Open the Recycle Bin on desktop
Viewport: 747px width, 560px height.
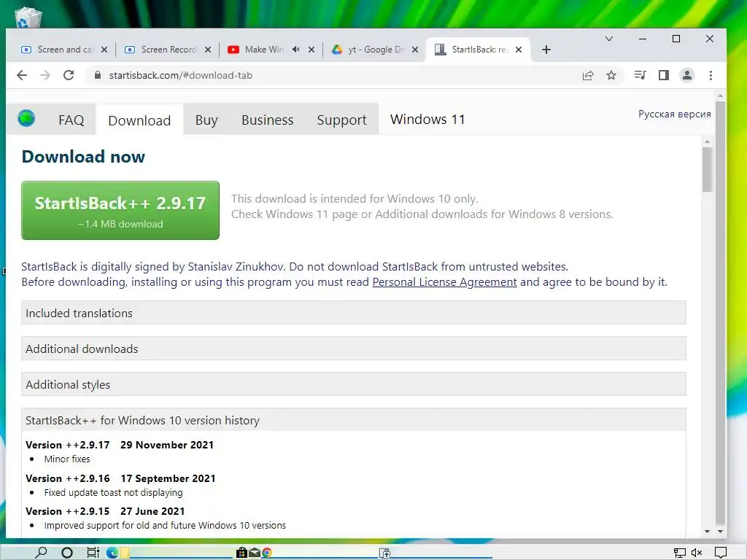28,17
